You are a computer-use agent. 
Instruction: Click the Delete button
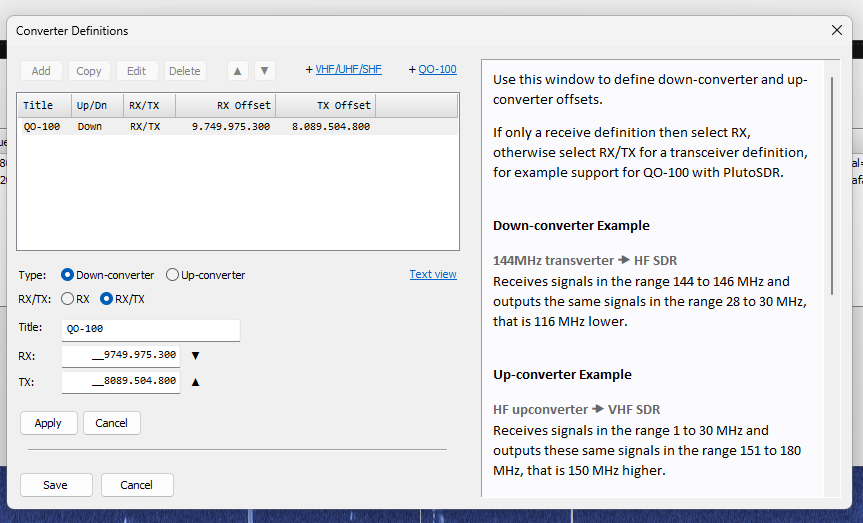tap(184, 70)
